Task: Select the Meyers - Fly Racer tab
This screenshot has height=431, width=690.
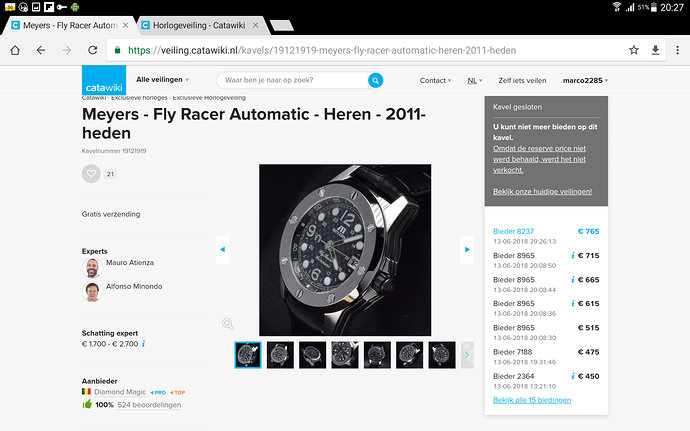Action: [70, 26]
